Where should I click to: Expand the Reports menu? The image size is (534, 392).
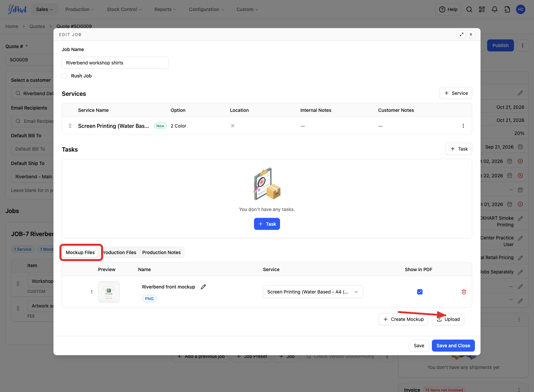(165, 9)
